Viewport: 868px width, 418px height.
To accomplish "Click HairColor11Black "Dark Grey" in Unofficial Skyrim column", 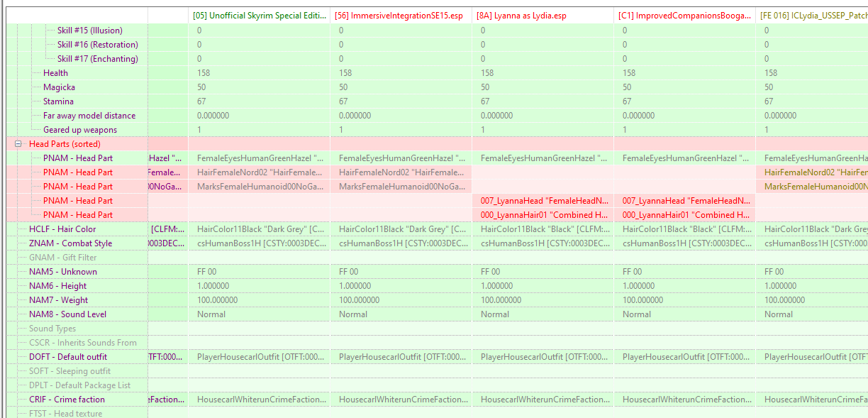I will click(x=260, y=229).
